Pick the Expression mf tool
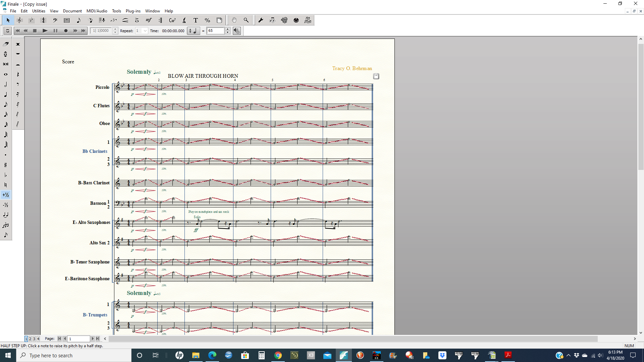644x362 pixels. tap(149, 20)
